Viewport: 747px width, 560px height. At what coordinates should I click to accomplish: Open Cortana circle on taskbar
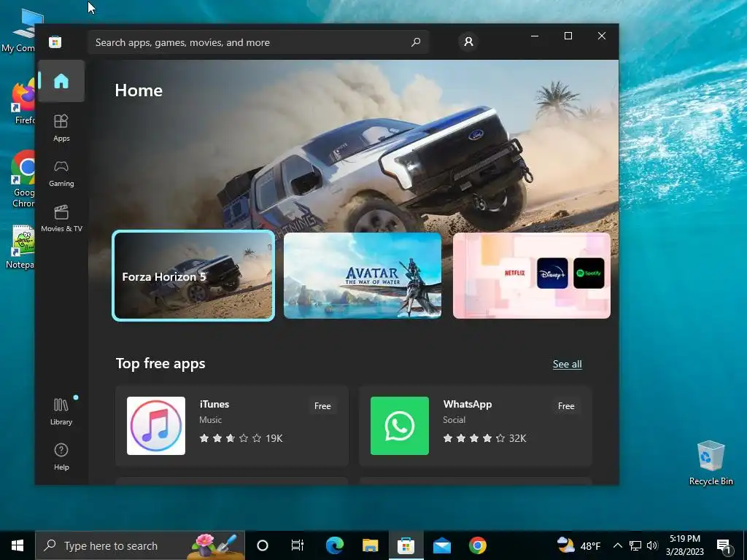(263, 545)
